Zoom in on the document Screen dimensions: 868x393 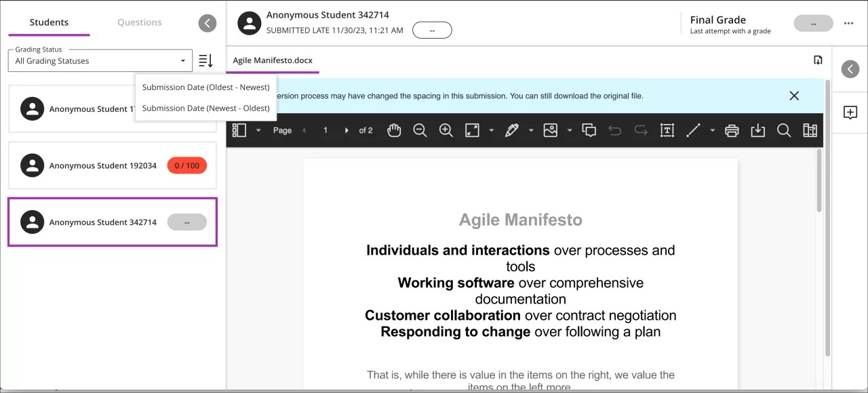point(446,129)
